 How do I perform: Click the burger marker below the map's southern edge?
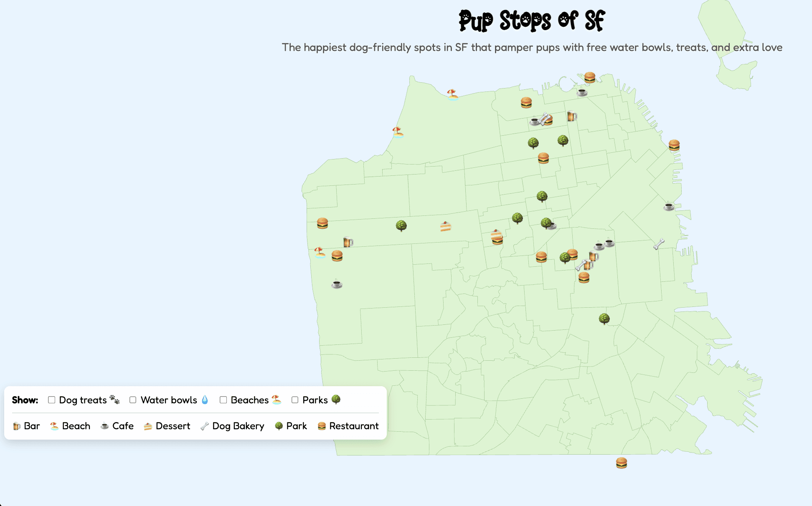(621, 463)
